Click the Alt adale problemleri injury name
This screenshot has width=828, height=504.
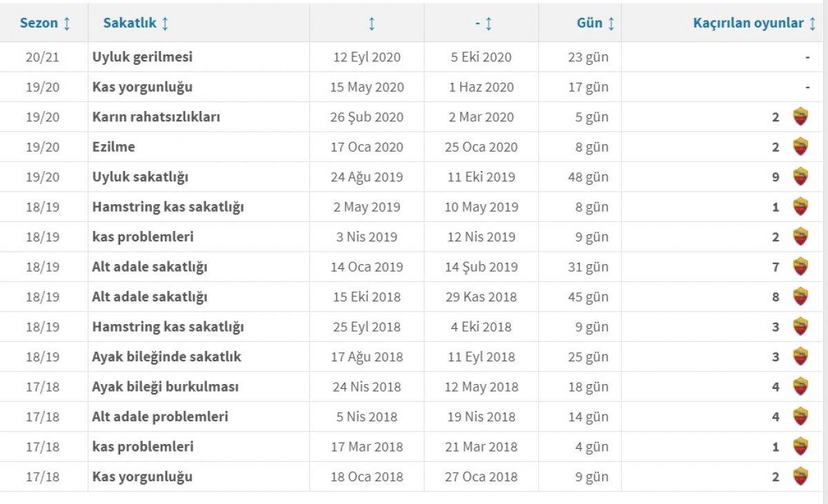tap(160, 416)
